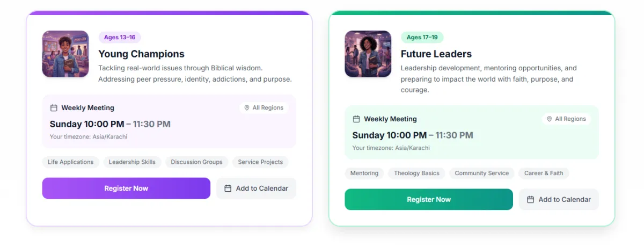This screenshot has height=246, width=644.
Task: Open the Future Leaders group thumbnail
Action: 368,54
